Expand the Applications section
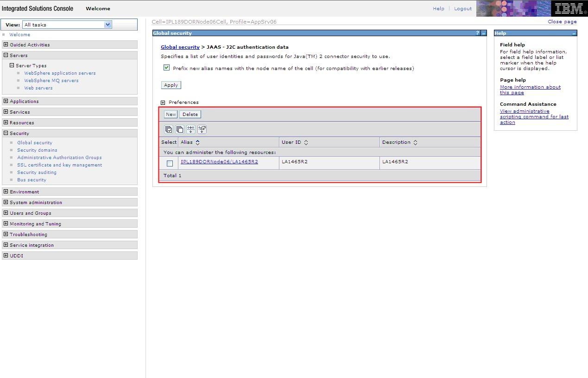Image resolution: width=588 pixels, height=378 pixels. (6, 101)
